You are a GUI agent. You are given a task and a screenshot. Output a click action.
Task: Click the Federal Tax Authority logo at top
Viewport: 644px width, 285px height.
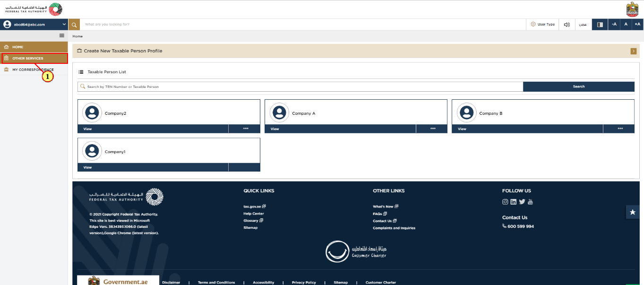click(34, 9)
